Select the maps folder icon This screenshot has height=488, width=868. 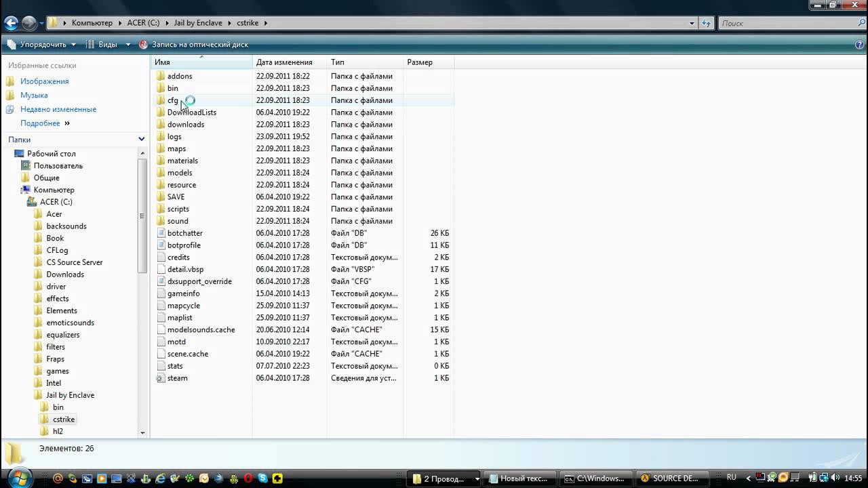[161, 148]
